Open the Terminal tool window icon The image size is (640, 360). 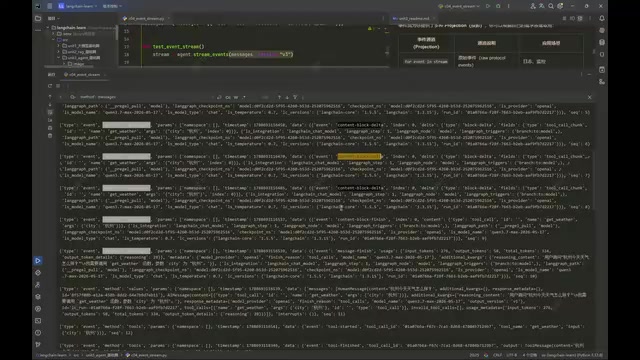click(x=38, y=321)
